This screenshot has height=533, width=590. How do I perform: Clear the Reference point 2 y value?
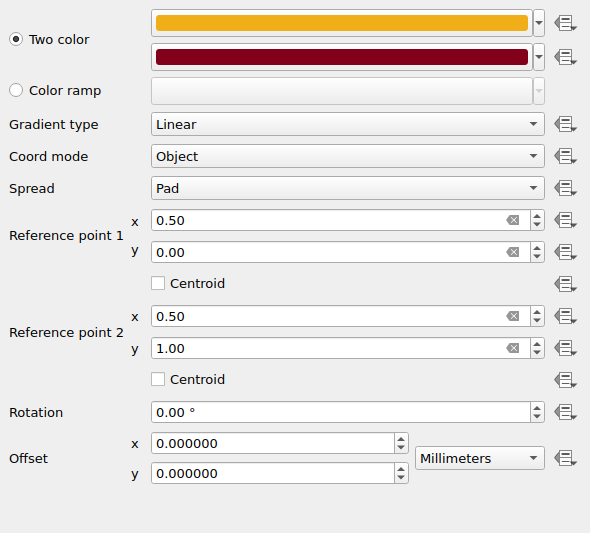[x=513, y=348]
